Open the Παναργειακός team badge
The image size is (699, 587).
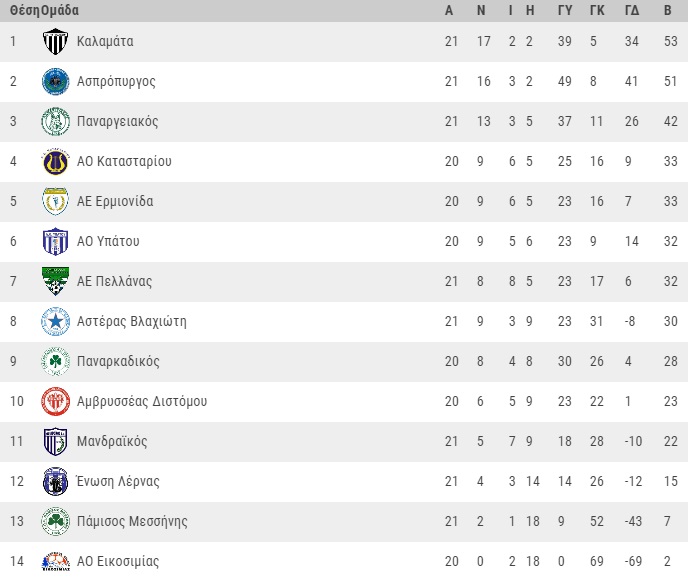55,121
